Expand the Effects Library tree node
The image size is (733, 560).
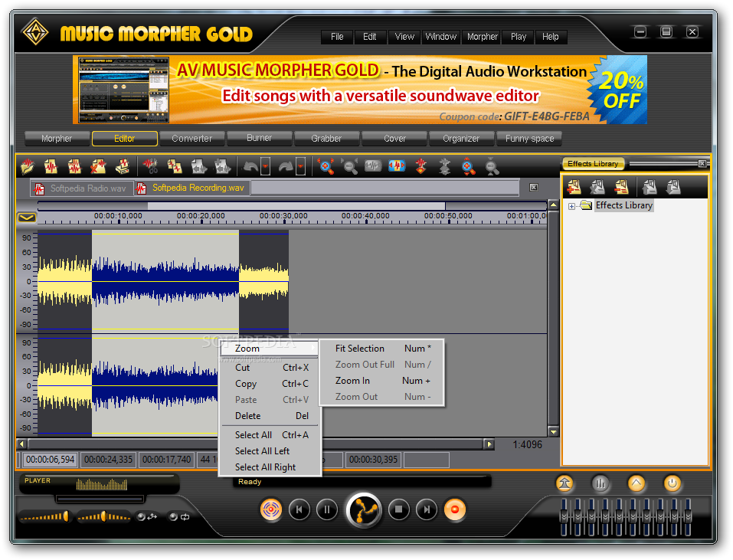571,205
